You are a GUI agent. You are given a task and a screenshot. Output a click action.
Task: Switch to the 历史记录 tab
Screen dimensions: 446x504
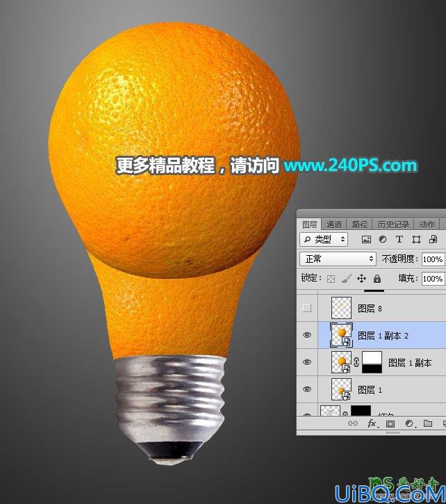click(x=393, y=225)
